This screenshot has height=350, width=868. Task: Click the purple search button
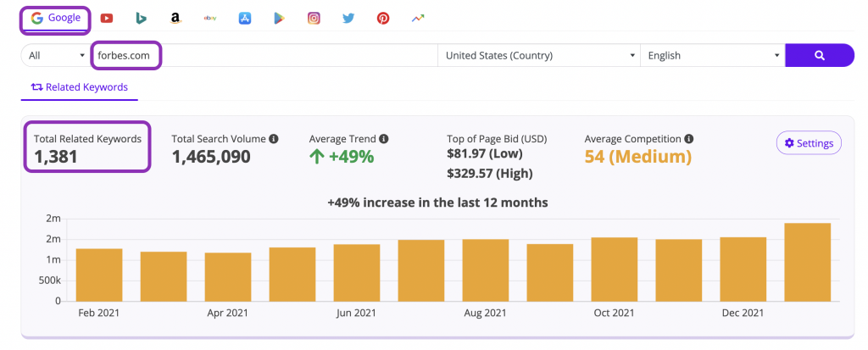point(819,56)
